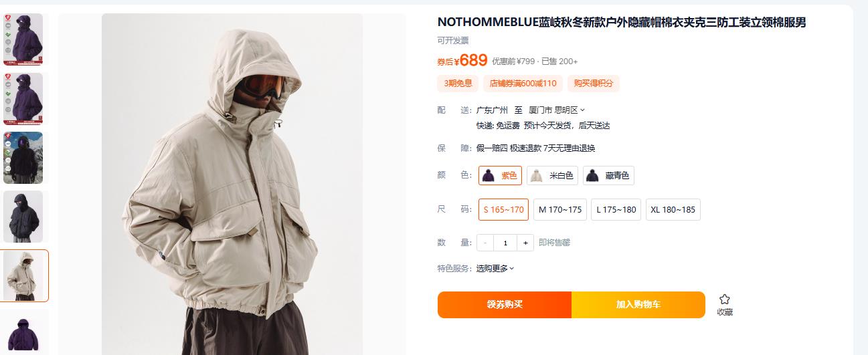Click the 领券购买 buy button
The image size is (868, 355).
point(505,305)
